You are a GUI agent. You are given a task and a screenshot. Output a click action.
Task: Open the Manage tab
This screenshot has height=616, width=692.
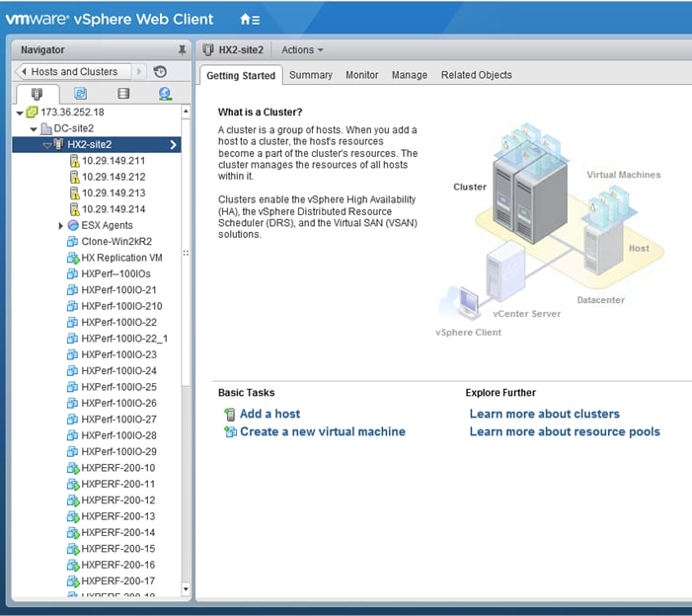click(x=409, y=75)
